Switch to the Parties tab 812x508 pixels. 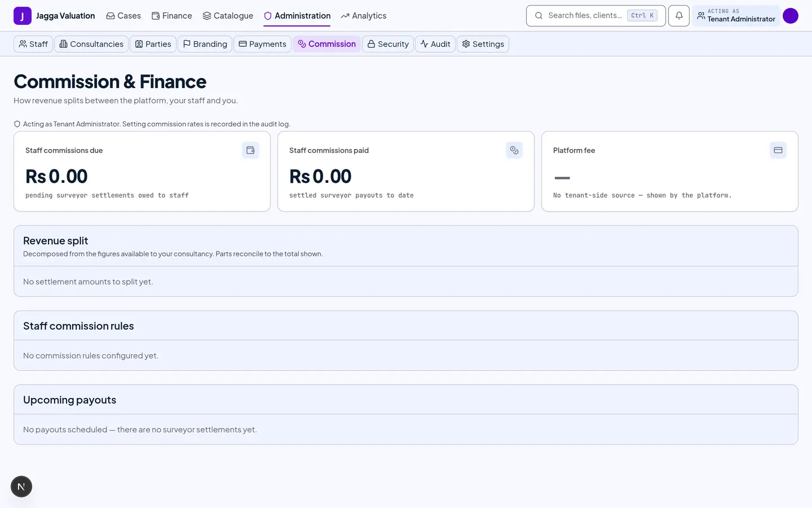click(153, 44)
